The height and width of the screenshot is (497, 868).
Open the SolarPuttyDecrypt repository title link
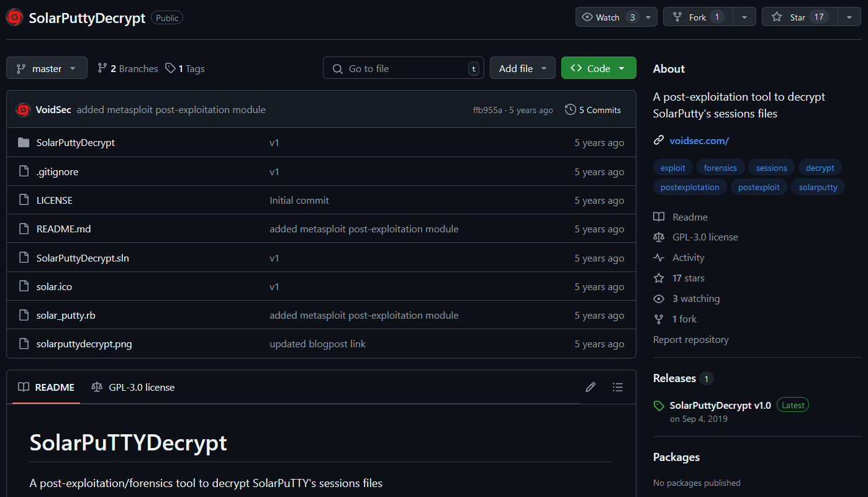click(87, 17)
